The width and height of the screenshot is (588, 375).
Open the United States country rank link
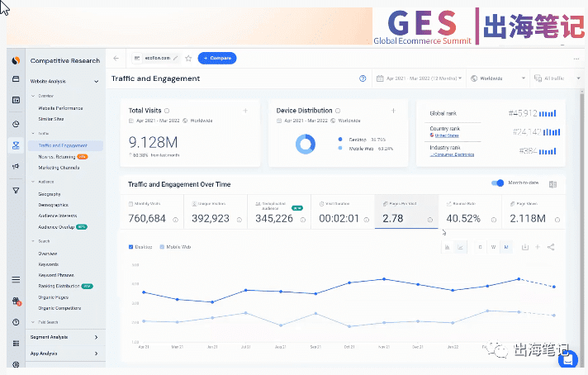(x=447, y=135)
